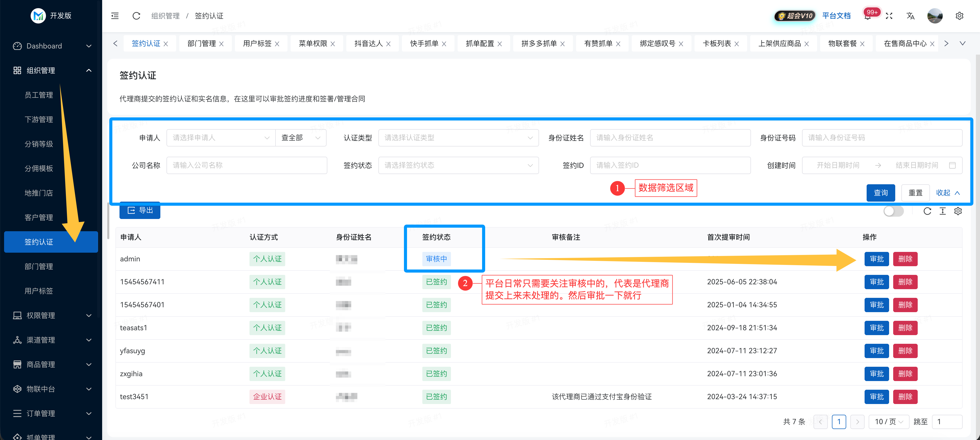
Task: Open settings gear in top header
Action: point(959,16)
